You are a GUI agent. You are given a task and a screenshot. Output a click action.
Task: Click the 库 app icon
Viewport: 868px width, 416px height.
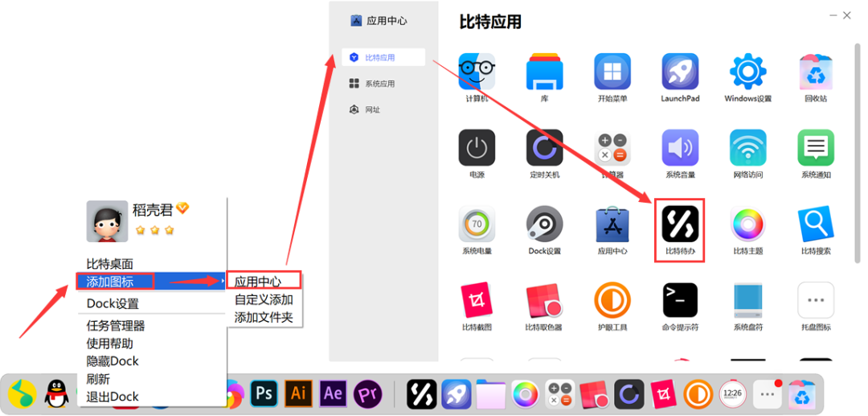(545, 72)
